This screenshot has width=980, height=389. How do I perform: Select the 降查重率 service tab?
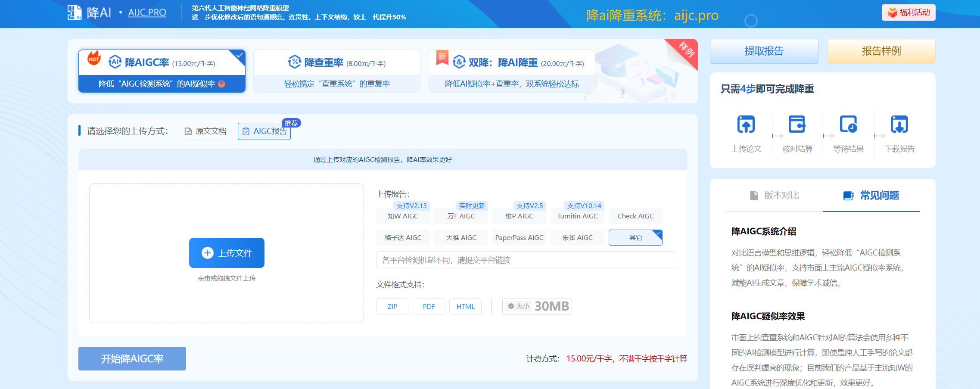coord(337,71)
